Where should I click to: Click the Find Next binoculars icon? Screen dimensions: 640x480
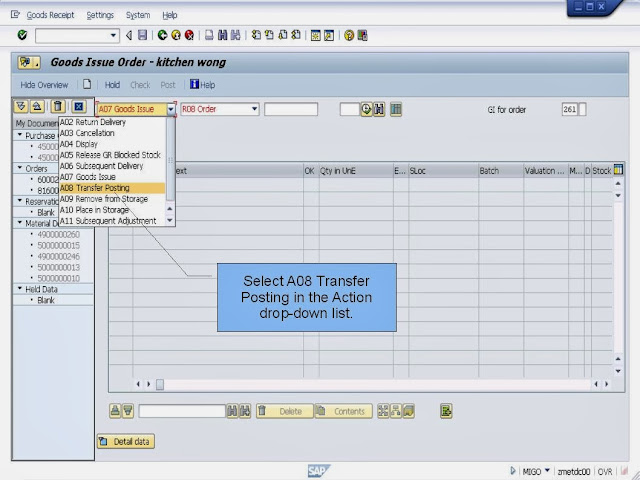tap(236, 36)
